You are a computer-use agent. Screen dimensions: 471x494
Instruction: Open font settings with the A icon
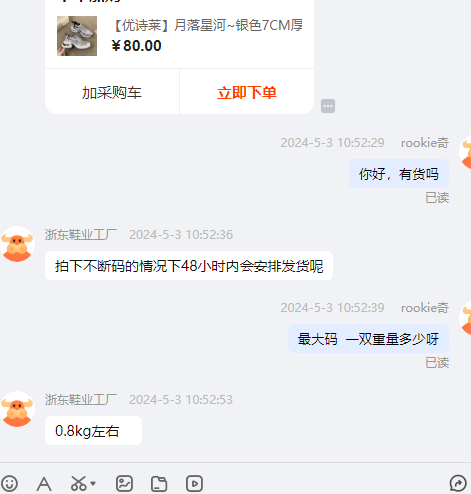[x=44, y=484]
